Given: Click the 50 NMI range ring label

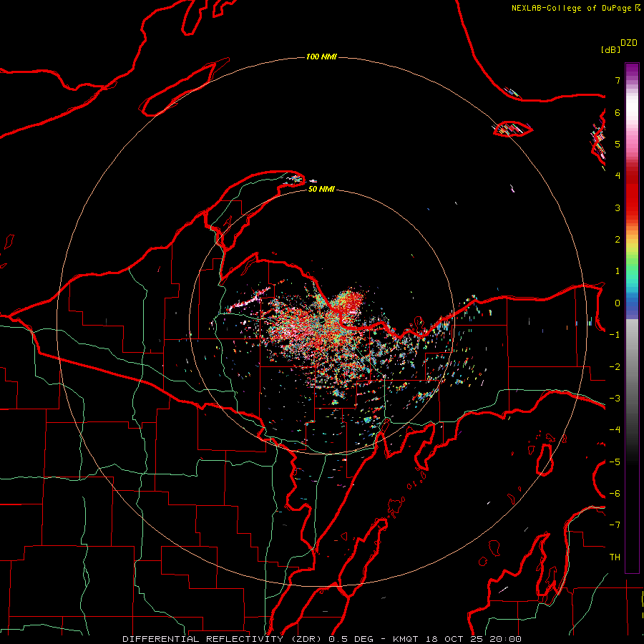Looking at the screenshot, I should [x=321, y=189].
